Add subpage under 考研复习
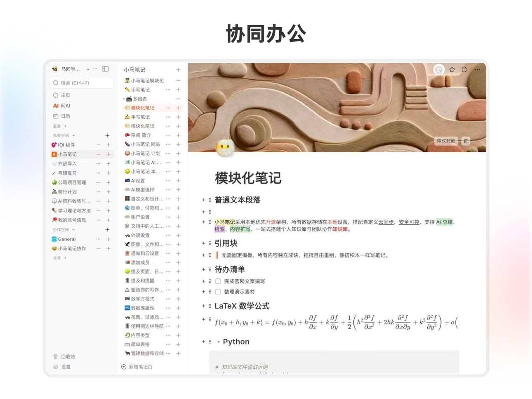Image resolution: width=532 pixels, height=399 pixels. click(108, 173)
